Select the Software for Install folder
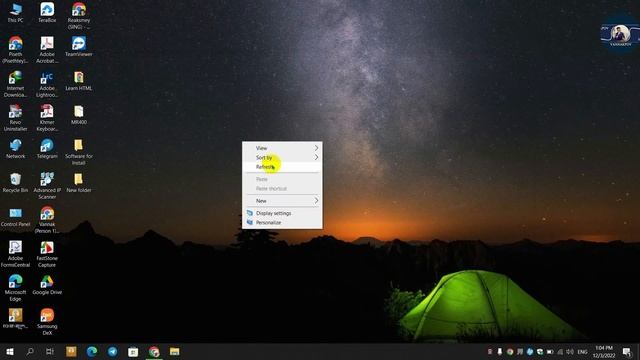Screen dimensions: 640x360 (79, 152)
